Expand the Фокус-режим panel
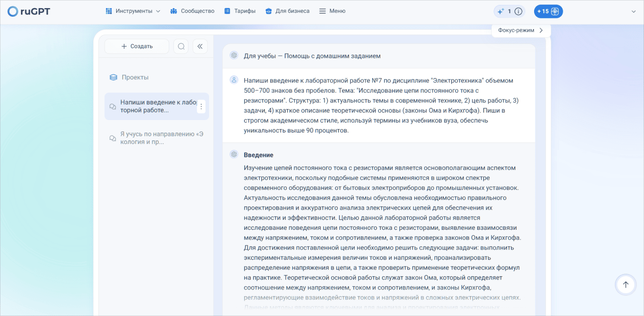This screenshot has height=316, width=644. tap(520, 30)
